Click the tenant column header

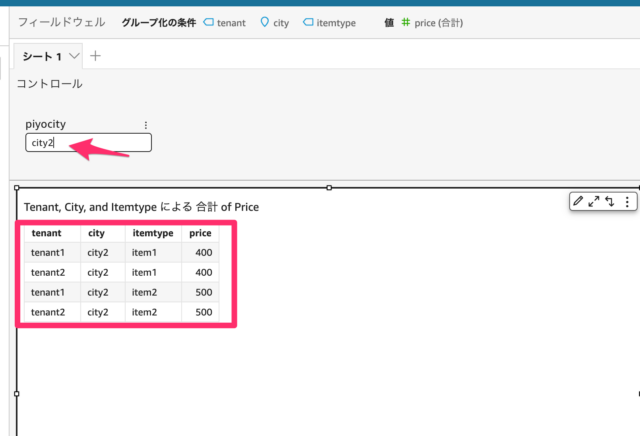pos(47,233)
